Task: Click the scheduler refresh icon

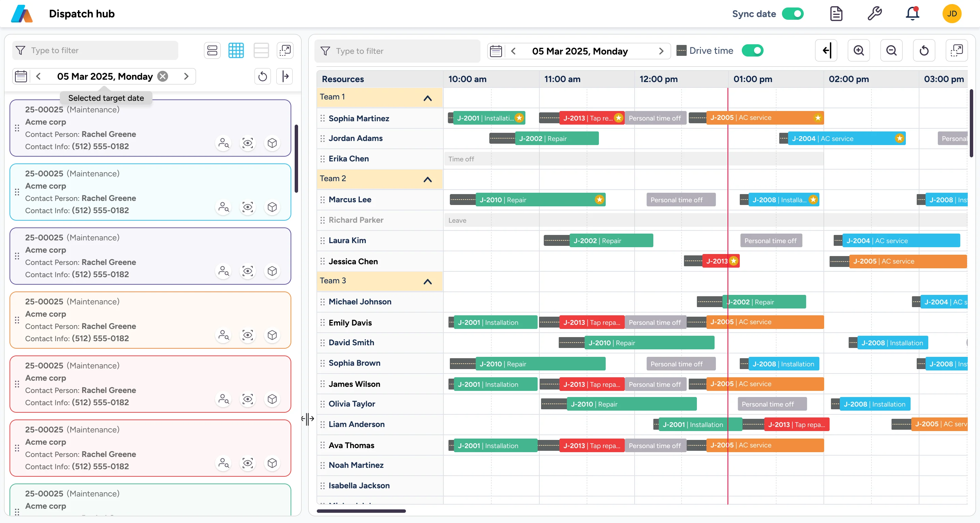Action: pos(924,51)
